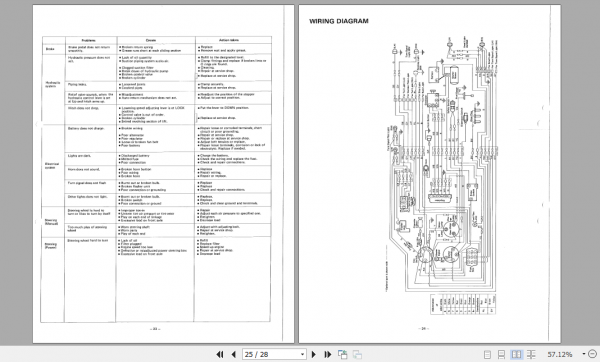The width and height of the screenshot is (600, 362).
Task: Click the zoom out minus button
Action: (x=593, y=354)
